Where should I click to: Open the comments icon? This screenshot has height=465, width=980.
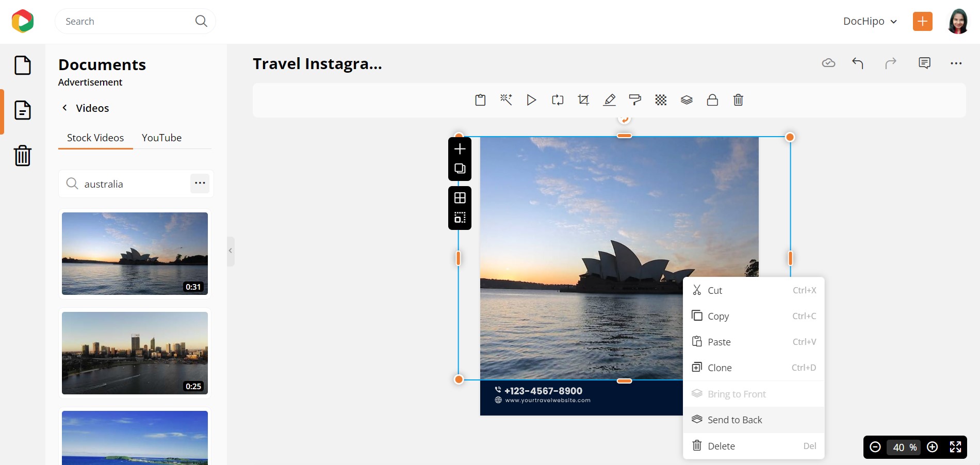coord(925,63)
